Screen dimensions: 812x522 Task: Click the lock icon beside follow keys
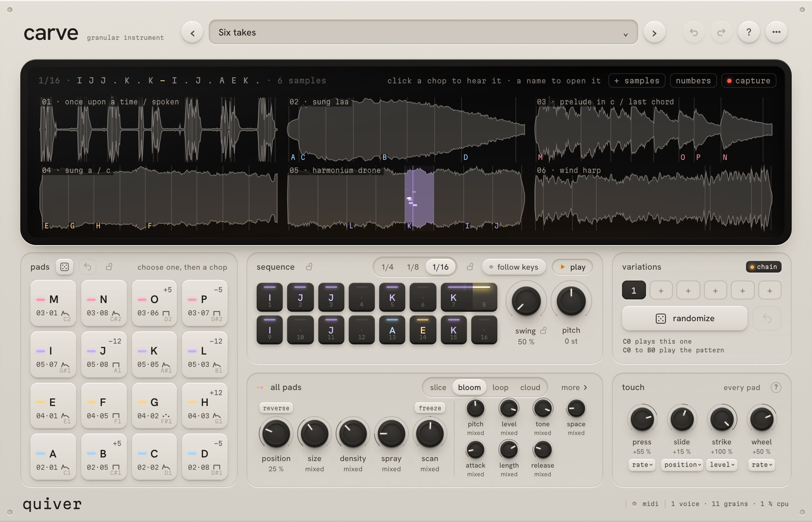[x=470, y=267]
